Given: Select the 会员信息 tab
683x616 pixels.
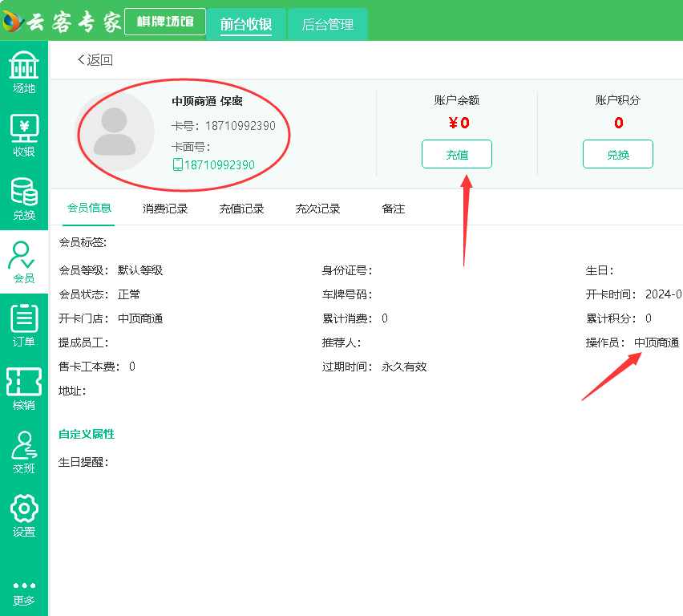Looking at the screenshot, I should click(x=89, y=209).
